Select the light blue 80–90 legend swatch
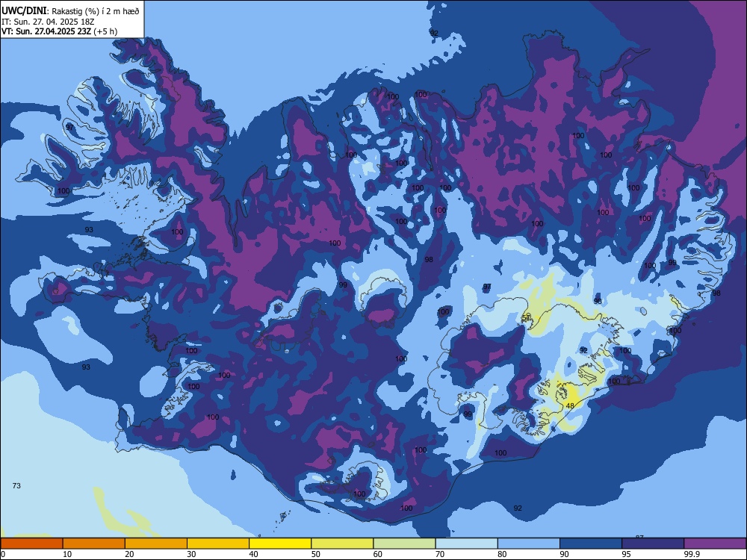747x560 pixels. pyautogui.click(x=529, y=544)
